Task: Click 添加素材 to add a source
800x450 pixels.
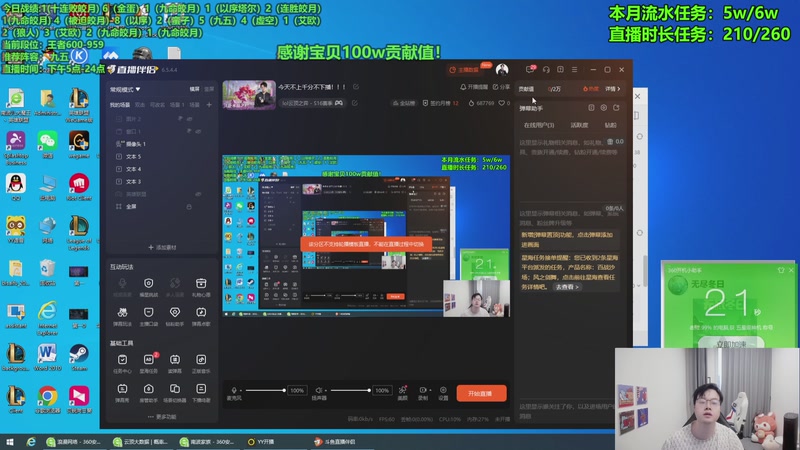Action: pos(162,247)
